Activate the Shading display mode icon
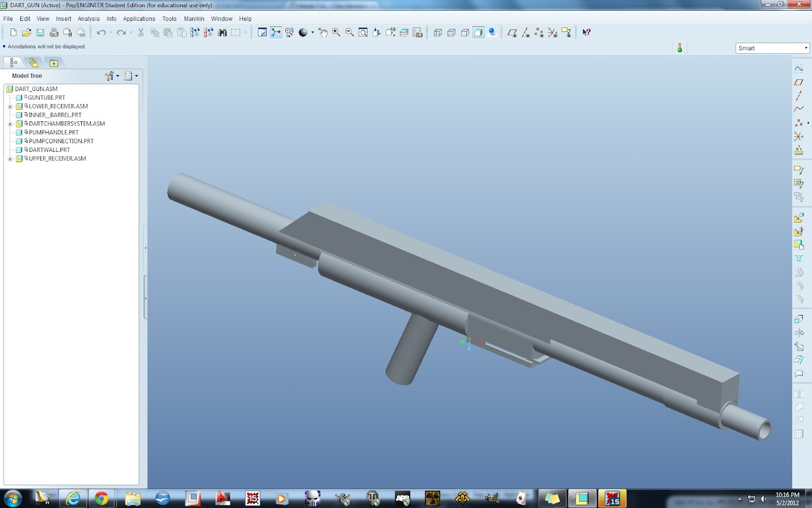 tap(477, 32)
